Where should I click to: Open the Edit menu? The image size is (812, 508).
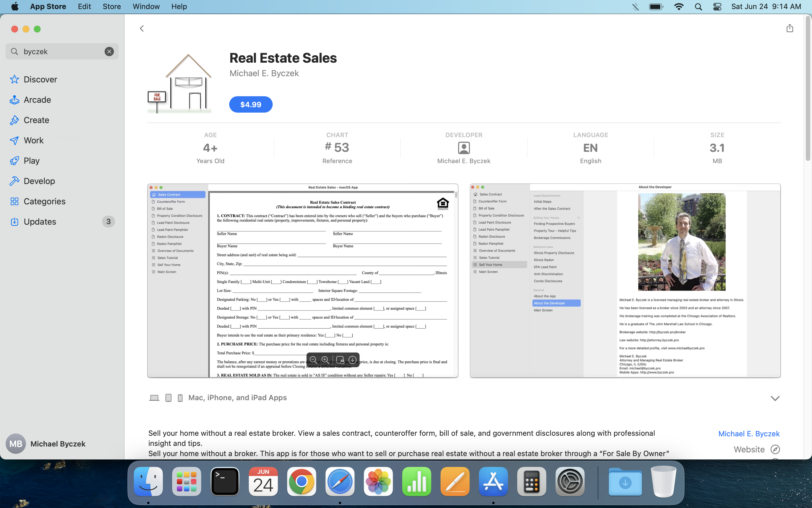point(84,6)
